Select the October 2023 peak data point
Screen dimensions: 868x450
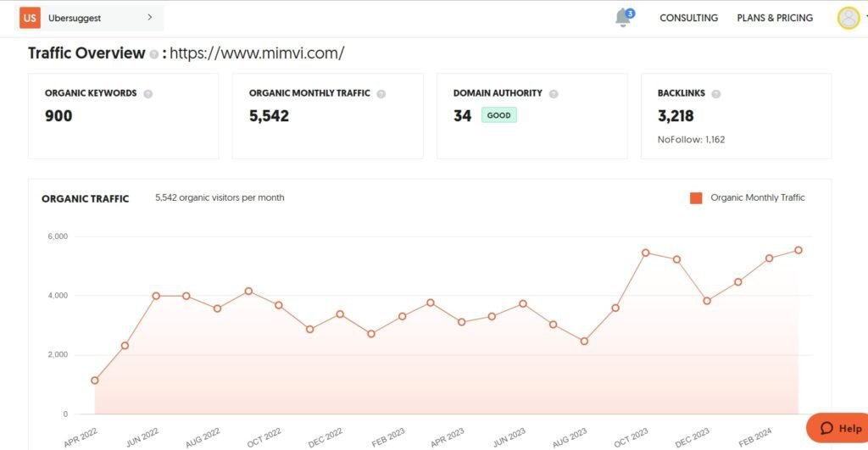click(645, 253)
